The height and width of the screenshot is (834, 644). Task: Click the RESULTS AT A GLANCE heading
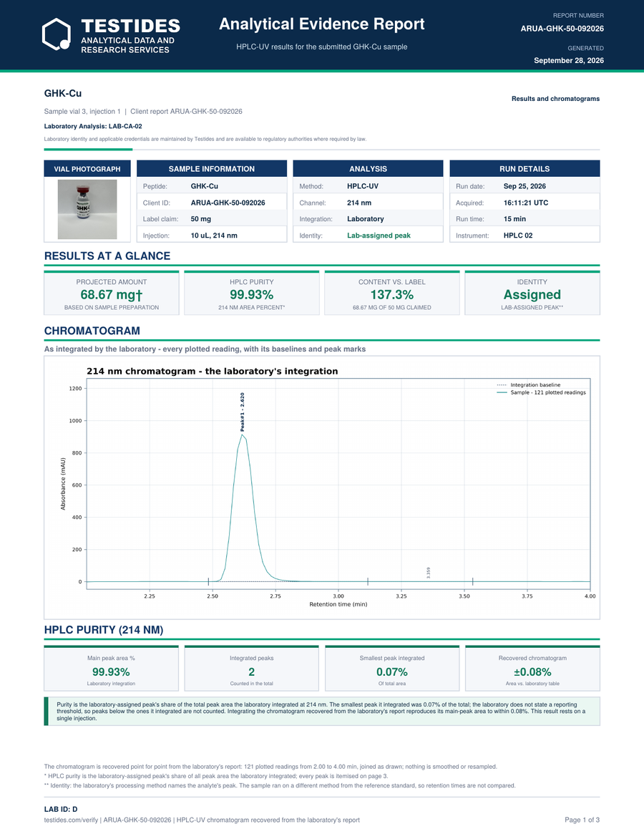(107, 256)
